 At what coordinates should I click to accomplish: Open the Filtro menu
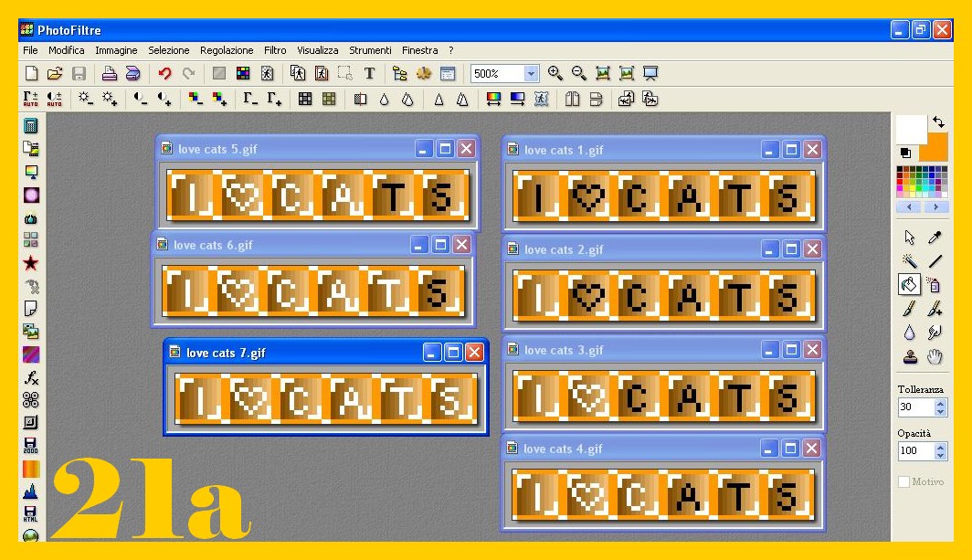tap(275, 50)
